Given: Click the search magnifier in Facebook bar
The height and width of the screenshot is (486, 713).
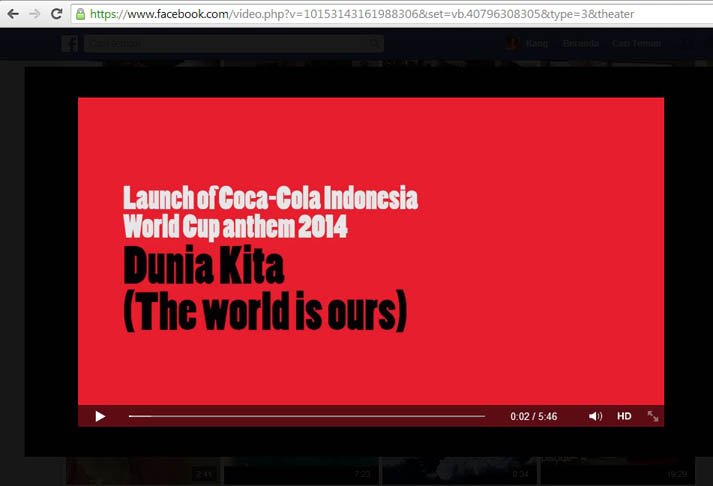Looking at the screenshot, I should (x=374, y=44).
